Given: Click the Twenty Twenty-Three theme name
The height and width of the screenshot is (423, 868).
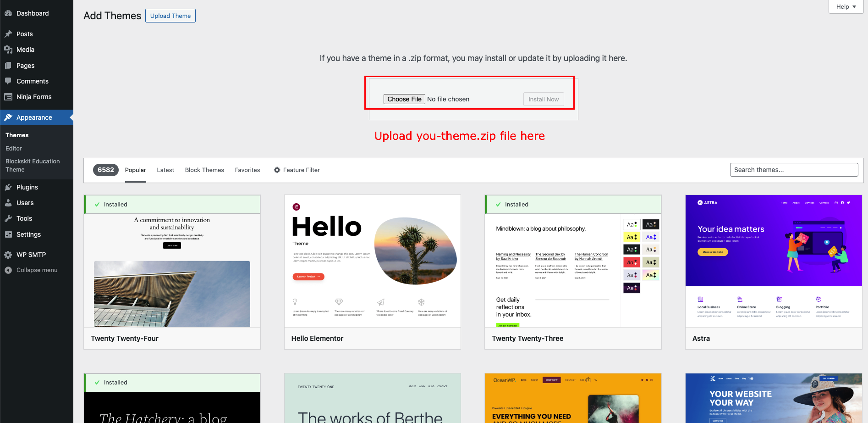Looking at the screenshot, I should click(527, 339).
